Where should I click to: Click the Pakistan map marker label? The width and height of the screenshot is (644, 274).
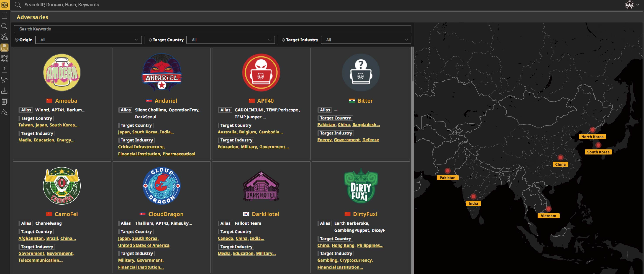point(447,178)
